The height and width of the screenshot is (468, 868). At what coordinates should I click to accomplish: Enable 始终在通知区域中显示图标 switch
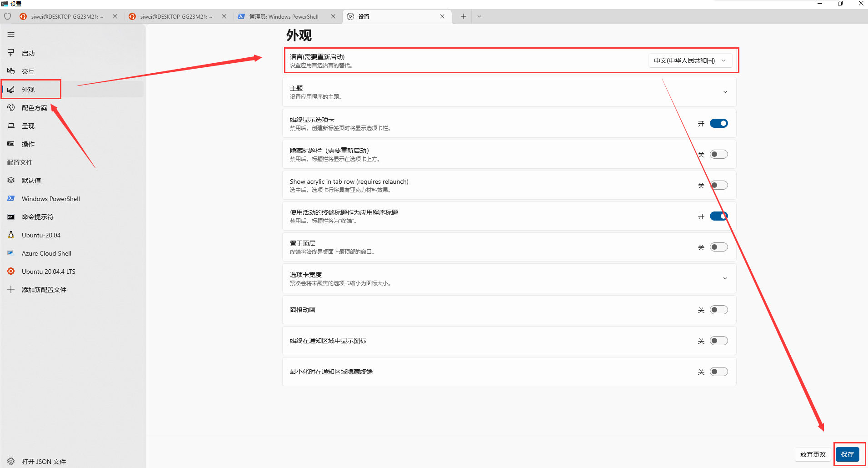719,341
